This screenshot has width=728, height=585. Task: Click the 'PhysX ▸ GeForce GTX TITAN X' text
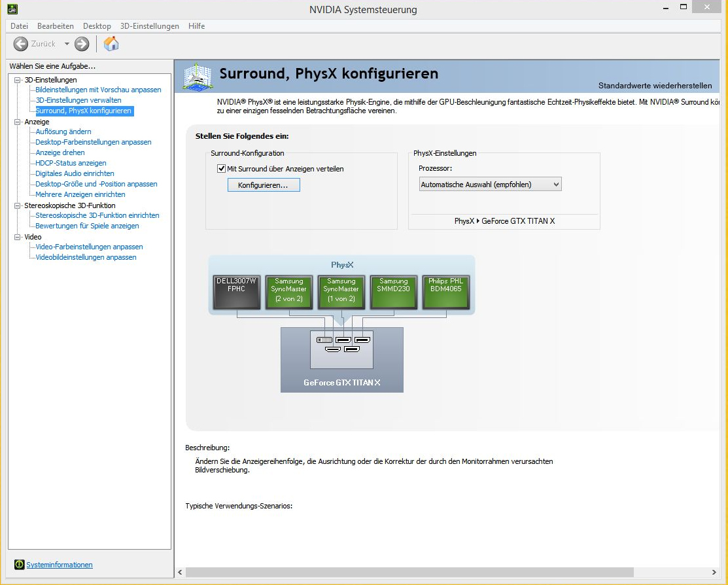(505, 221)
